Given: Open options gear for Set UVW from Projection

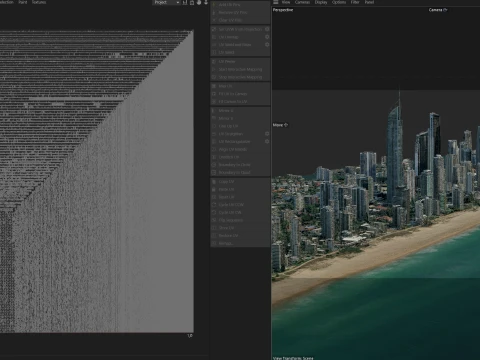Looking at the screenshot, I should tap(267, 29).
